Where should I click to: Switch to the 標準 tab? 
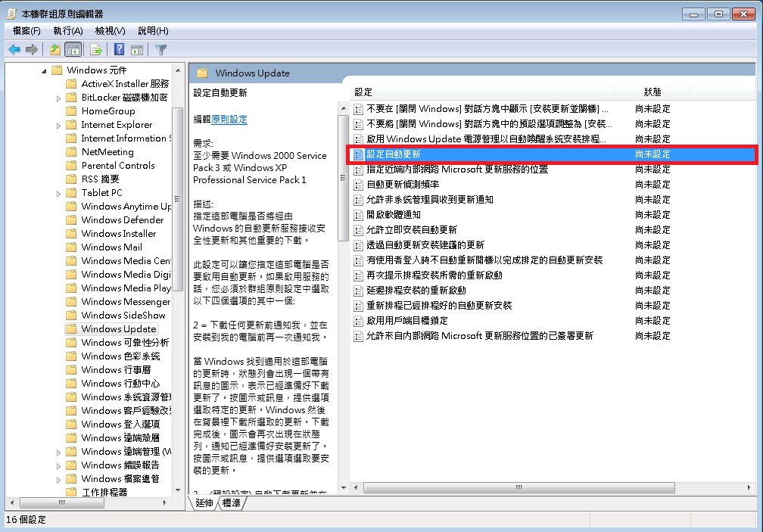point(232,502)
